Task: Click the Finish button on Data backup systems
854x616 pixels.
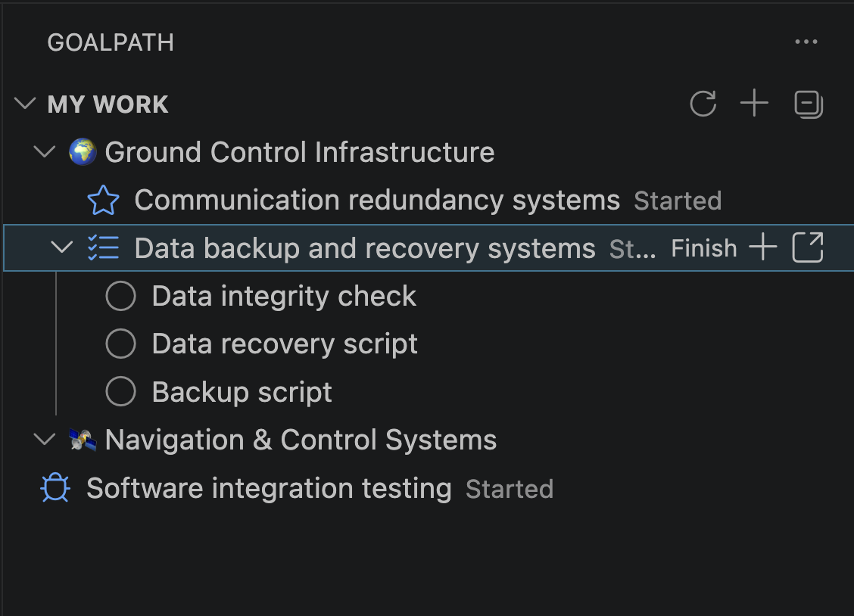Action: (x=703, y=247)
